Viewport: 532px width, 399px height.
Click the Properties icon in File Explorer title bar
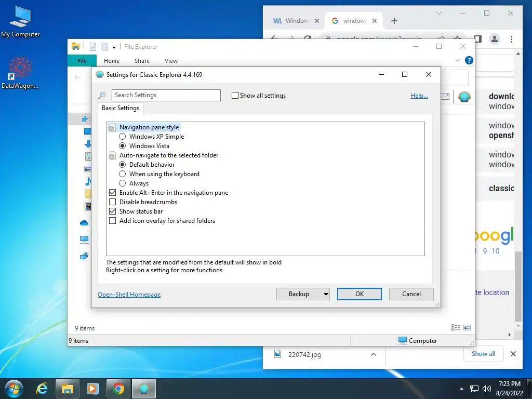pyautogui.click(x=93, y=46)
